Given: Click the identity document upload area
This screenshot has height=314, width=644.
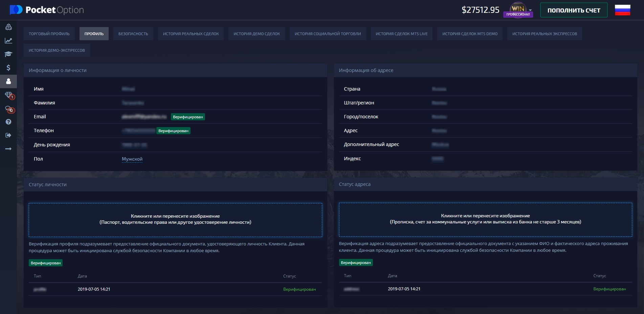Looking at the screenshot, I should [175, 220].
